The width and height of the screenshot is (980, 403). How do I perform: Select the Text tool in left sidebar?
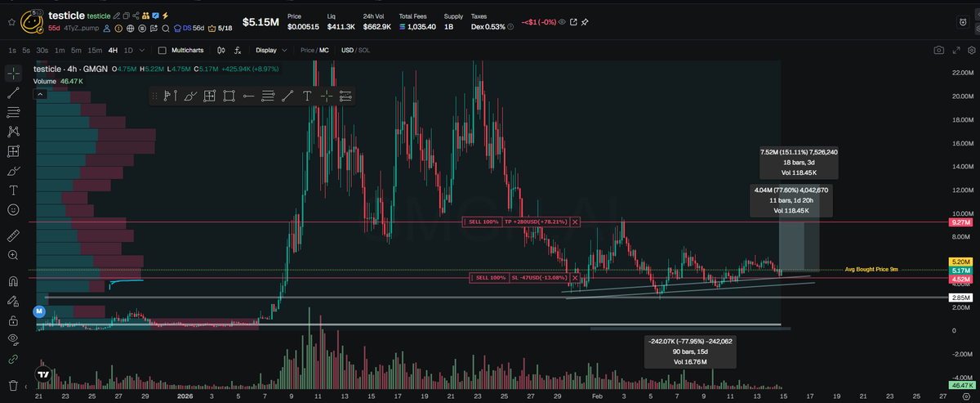(x=13, y=190)
